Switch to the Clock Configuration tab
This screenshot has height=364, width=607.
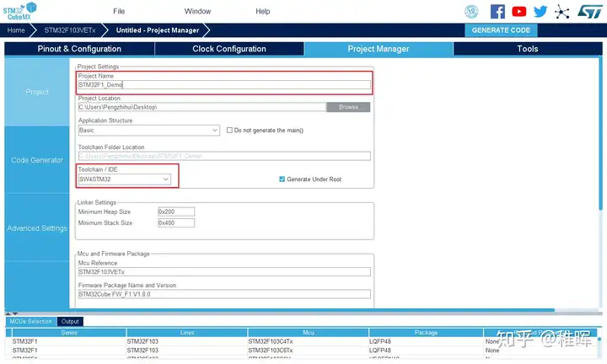point(229,49)
